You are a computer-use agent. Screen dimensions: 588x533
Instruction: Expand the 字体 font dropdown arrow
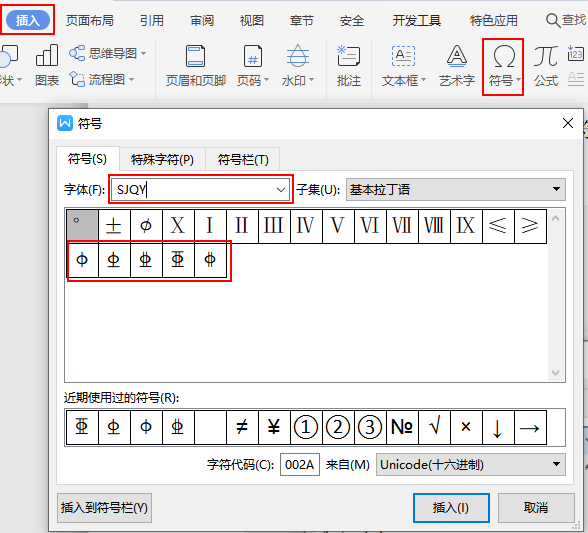pyautogui.click(x=280, y=190)
